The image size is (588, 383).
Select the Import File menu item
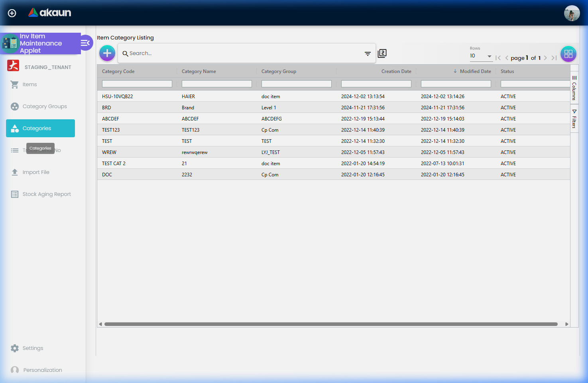tap(35, 172)
